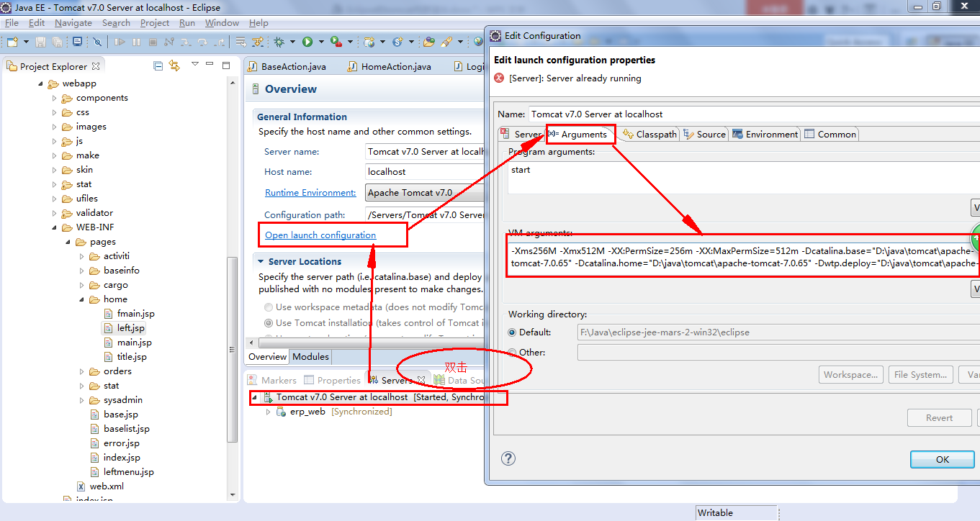Click the File System... button
Viewport: 980px width, 521px height.
coord(920,374)
